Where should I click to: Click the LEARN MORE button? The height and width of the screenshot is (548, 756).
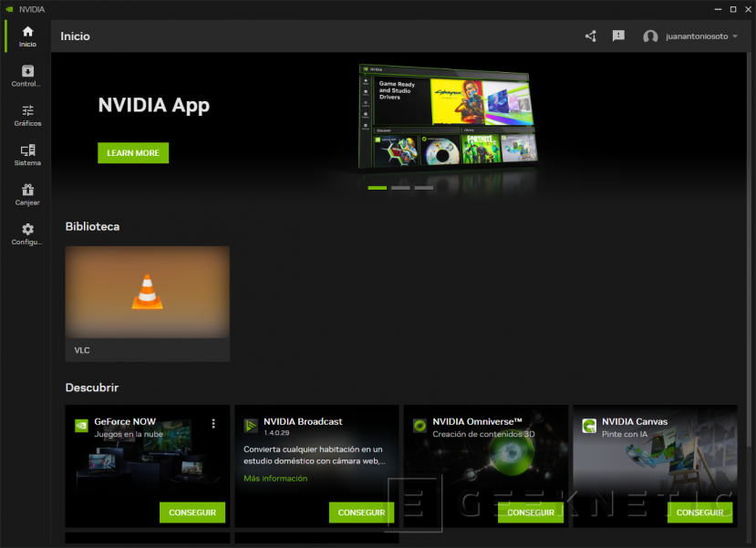click(133, 153)
